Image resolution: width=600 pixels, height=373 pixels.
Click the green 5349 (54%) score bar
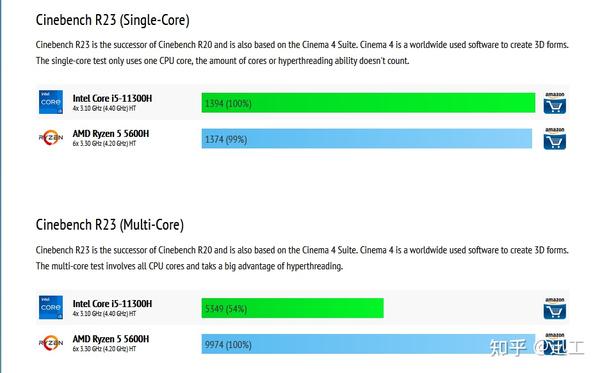point(293,308)
